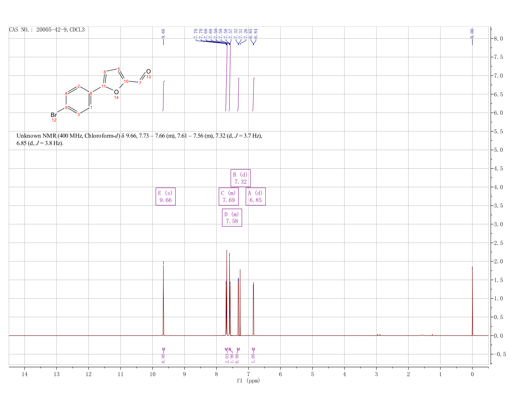Click the furan ring O atom numbered 14
The image size is (532, 411).
(x=116, y=92)
